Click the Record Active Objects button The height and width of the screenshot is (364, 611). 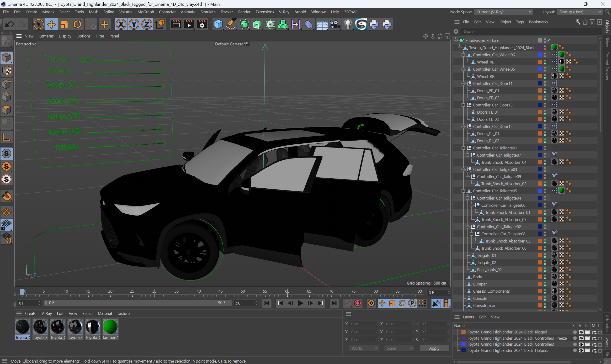pyautogui.click(x=348, y=303)
